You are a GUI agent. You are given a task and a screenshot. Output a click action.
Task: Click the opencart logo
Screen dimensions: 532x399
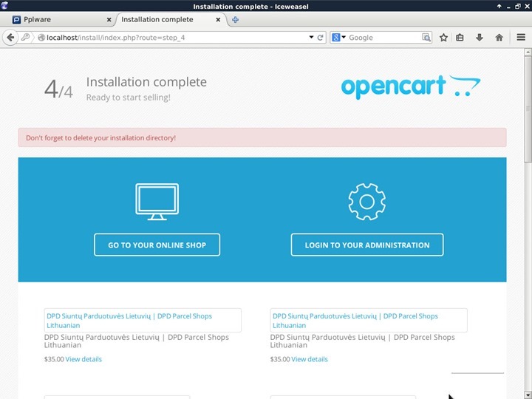pos(411,87)
